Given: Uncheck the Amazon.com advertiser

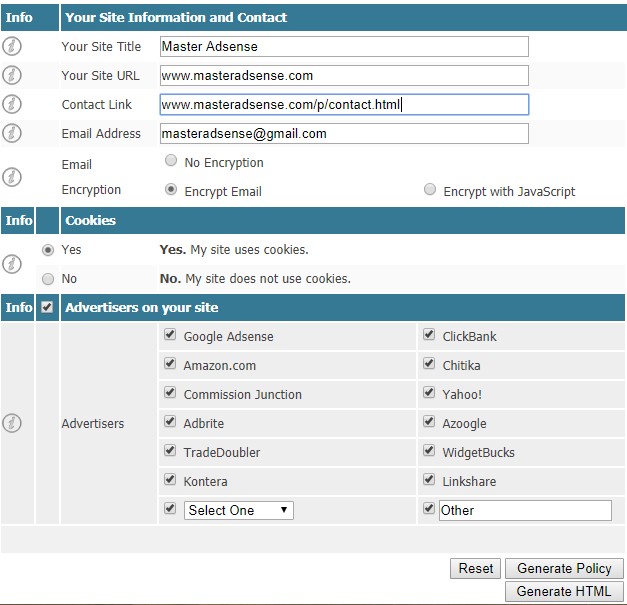Looking at the screenshot, I should click(170, 363).
